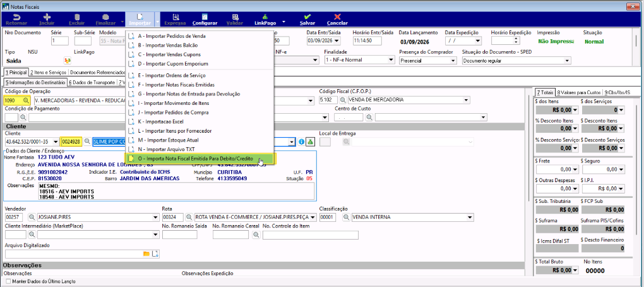The image size is (644, 287).
Task: Open the C.F.O.P. Venda de Mercadoria dropdown
Action: pos(466,101)
